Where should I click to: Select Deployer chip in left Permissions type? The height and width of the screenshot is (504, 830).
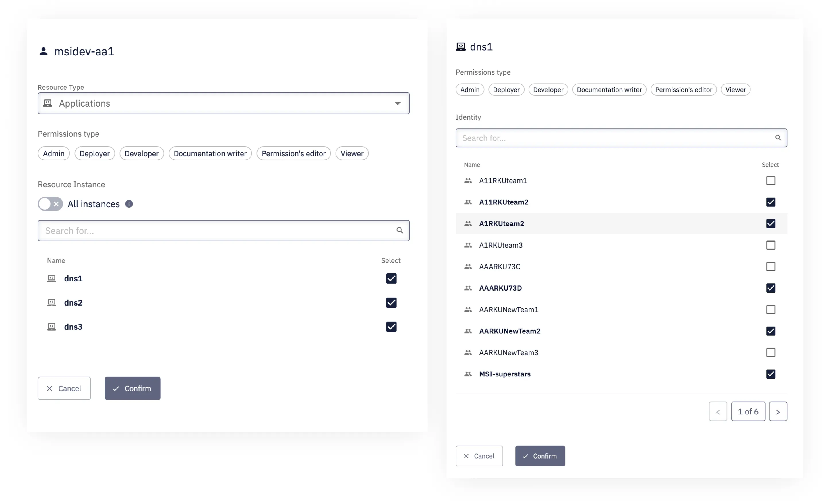(x=95, y=154)
